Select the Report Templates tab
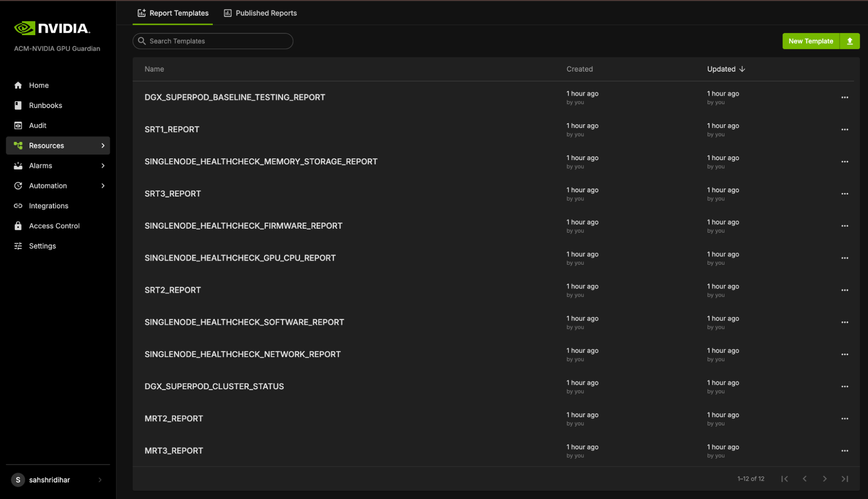 click(173, 13)
